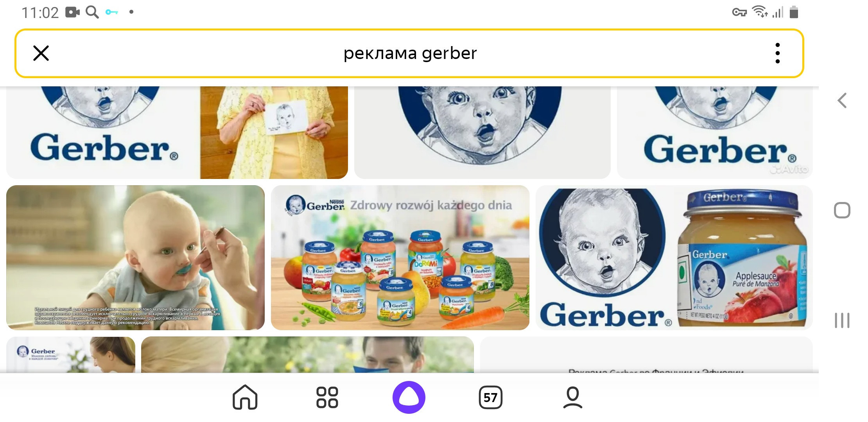Open the smiling man bottom-row image

(x=307, y=354)
